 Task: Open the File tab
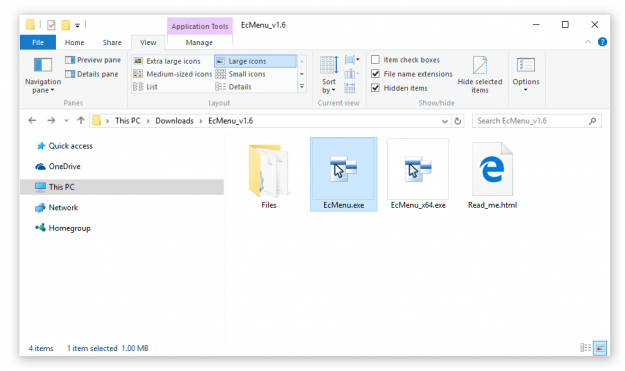pos(38,42)
